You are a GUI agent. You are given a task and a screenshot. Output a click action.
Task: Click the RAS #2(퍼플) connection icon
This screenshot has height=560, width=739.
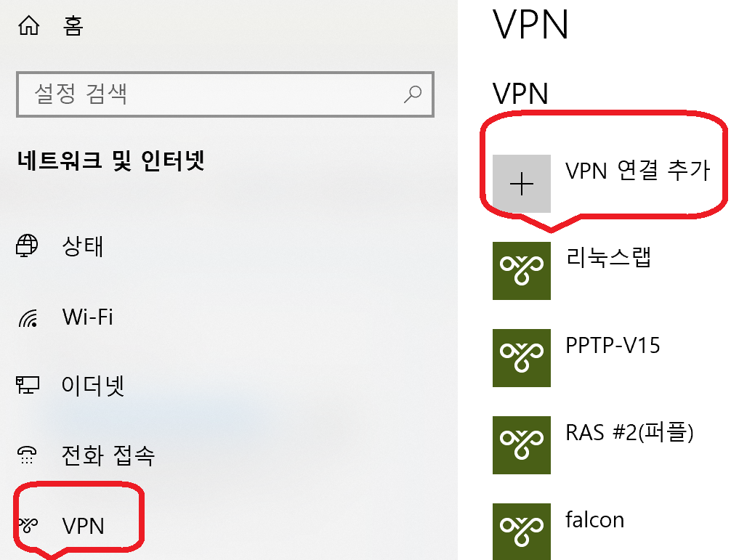click(x=521, y=445)
